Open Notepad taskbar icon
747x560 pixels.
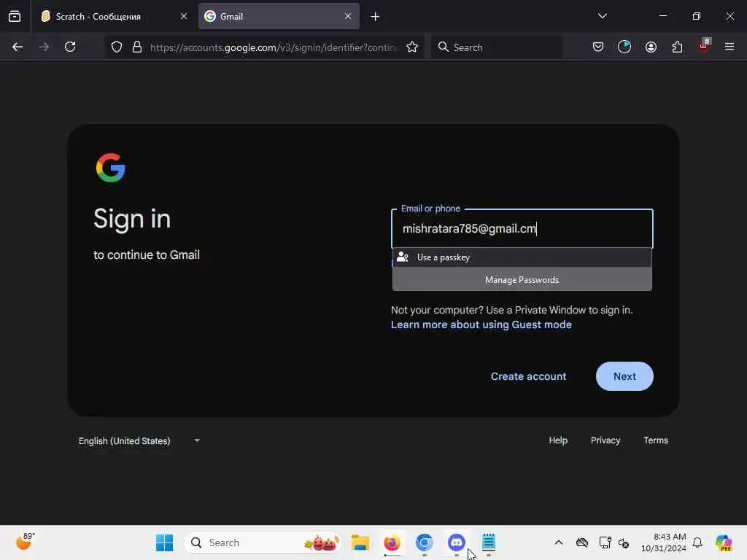(x=488, y=542)
